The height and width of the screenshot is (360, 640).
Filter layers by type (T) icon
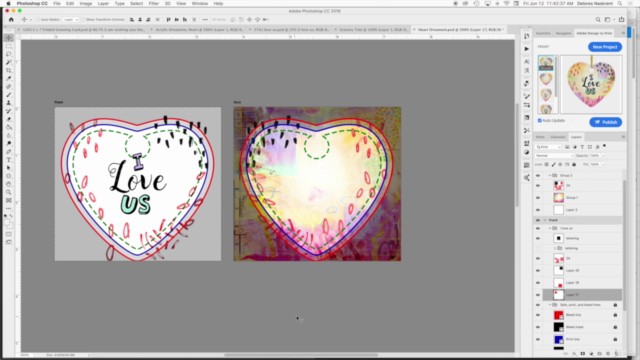582,147
